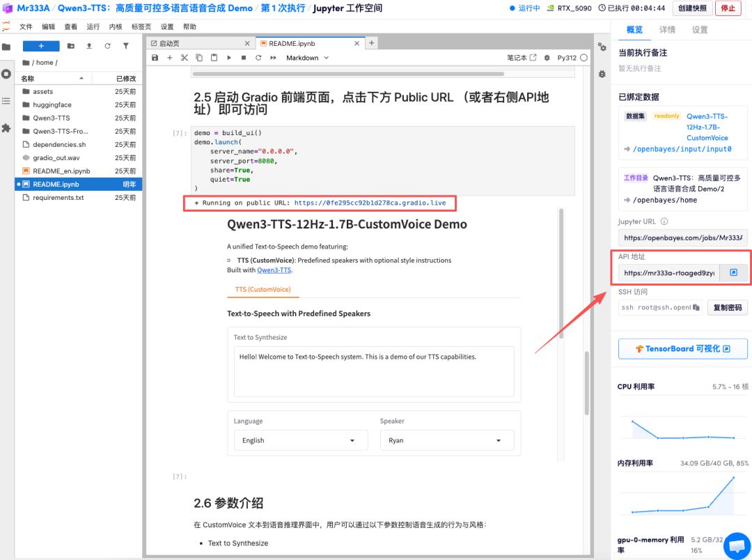Open chat support bubble icon
Screen dimensions: 752x560
point(737,546)
